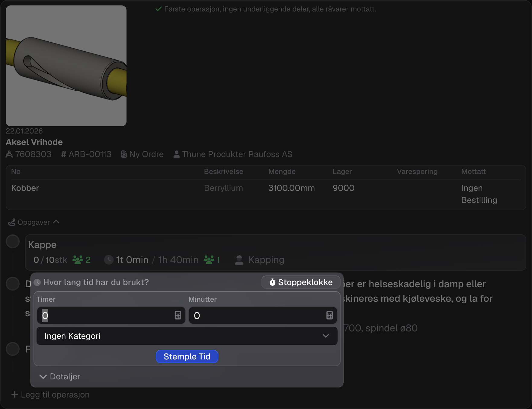Click Legg til operasjon link
The height and width of the screenshot is (409, 532).
[x=50, y=395]
